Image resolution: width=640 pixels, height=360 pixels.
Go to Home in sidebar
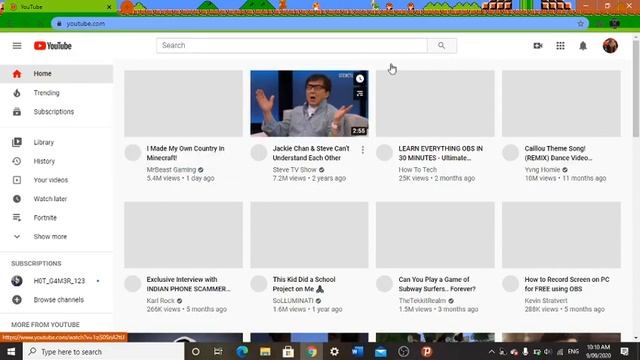pyautogui.click(x=56, y=74)
